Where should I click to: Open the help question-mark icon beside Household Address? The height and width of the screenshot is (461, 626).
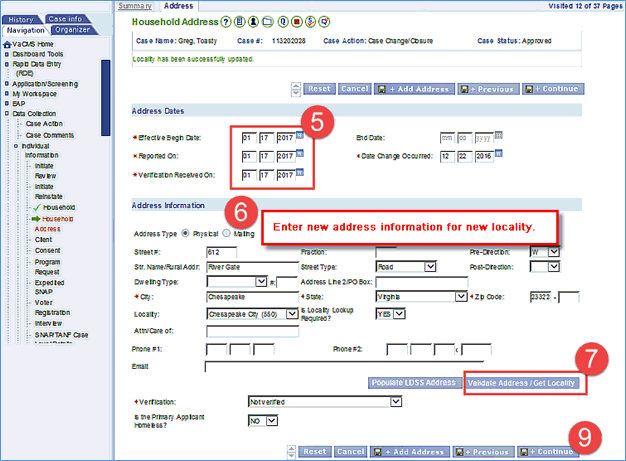226,22
